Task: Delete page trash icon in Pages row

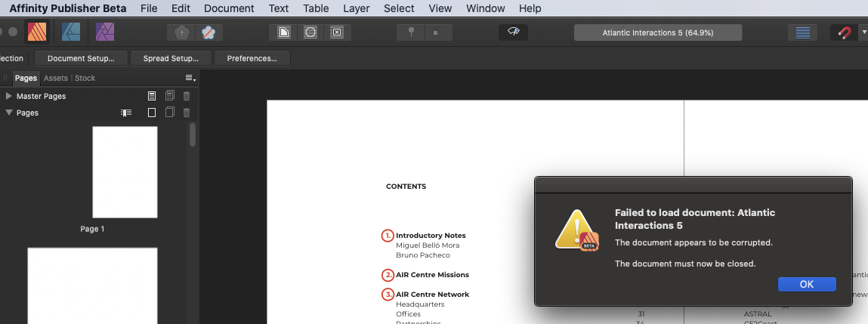Action: (187, 113)
